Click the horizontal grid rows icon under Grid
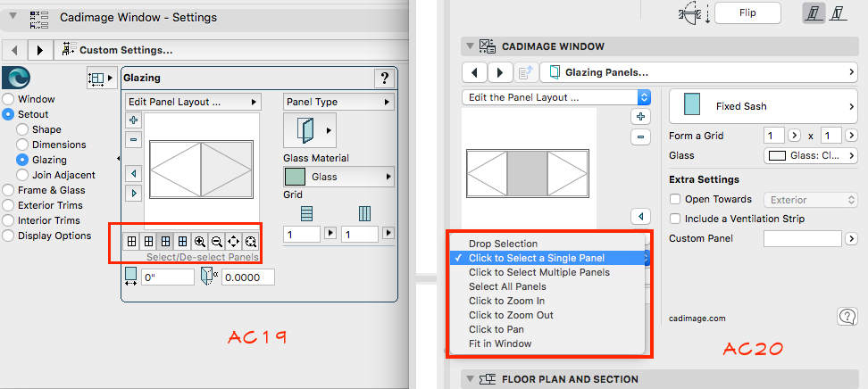This screenshot has width=868, height=389. [306, 213]
